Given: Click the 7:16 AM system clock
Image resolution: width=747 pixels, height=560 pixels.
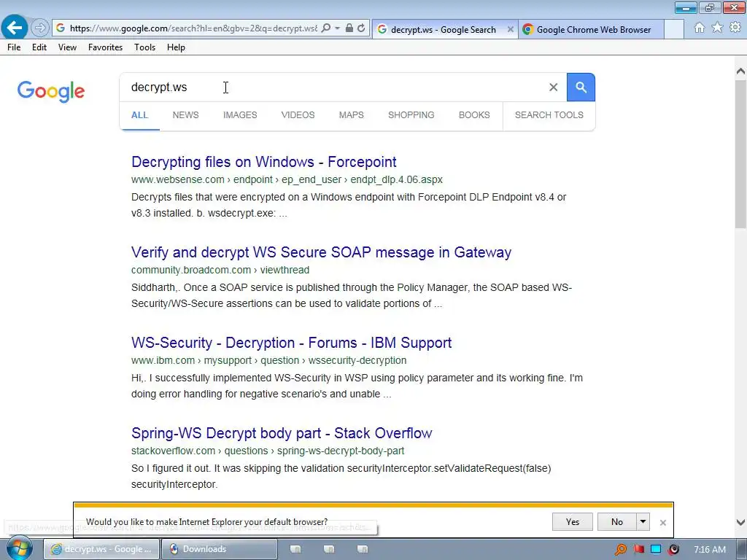Looking at the screenshot, I should 710,550.
